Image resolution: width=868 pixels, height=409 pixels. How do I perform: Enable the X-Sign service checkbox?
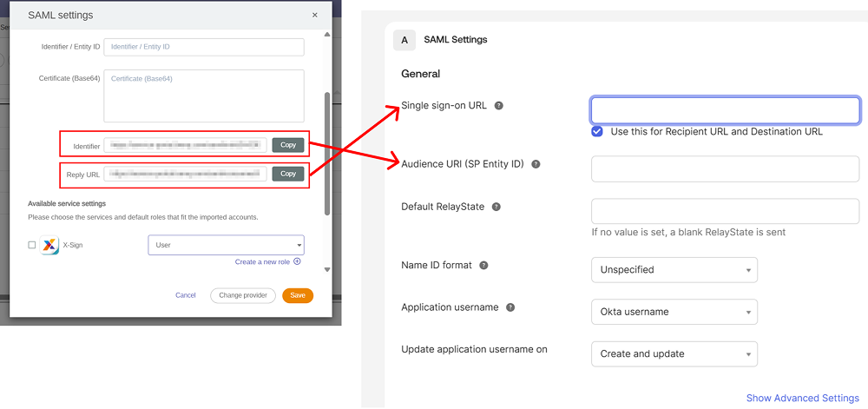click(x=32, y=246)
